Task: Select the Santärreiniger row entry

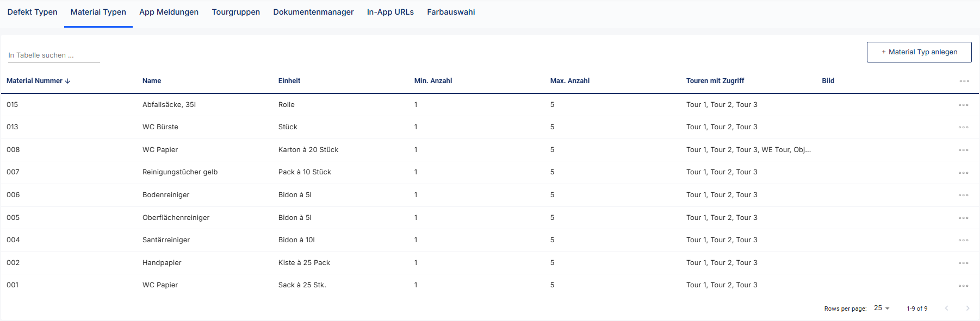Action: click(x=166, y=240)
